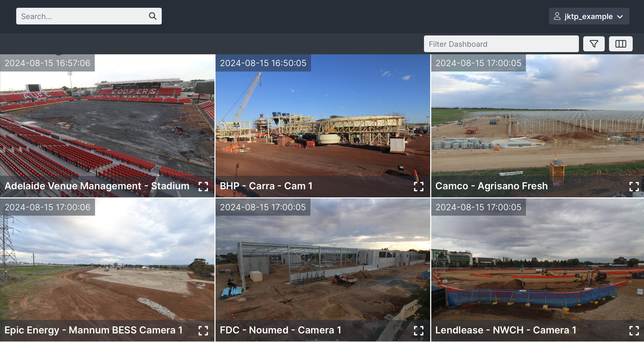
Task: Open FDC Noumed Camera 1 in fullscreen
Action: [418, 330]
